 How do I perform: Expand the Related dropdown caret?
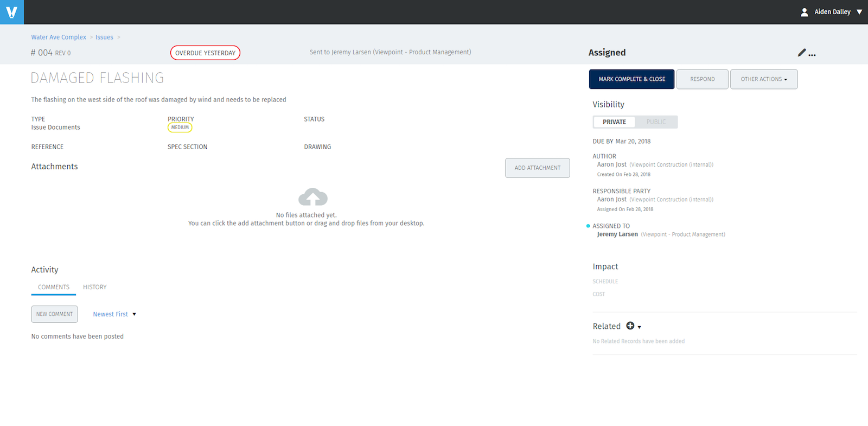pyautogui.click(x=640, y=327)
